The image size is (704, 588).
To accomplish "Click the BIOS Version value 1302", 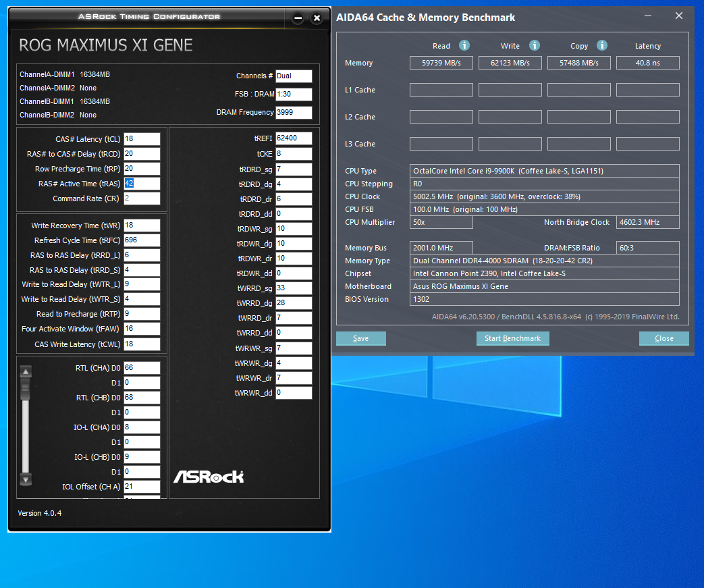I will coord(545,299).
